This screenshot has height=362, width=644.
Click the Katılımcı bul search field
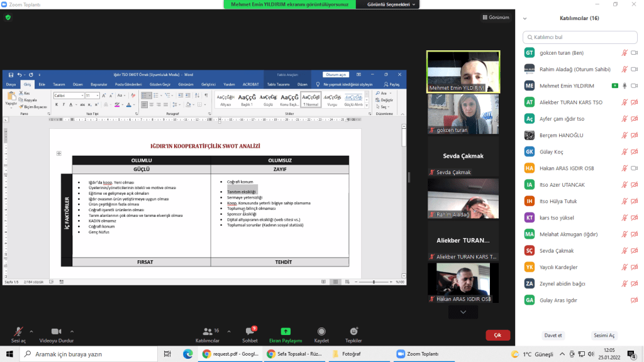pyautogui.click(x=579, y=38)
